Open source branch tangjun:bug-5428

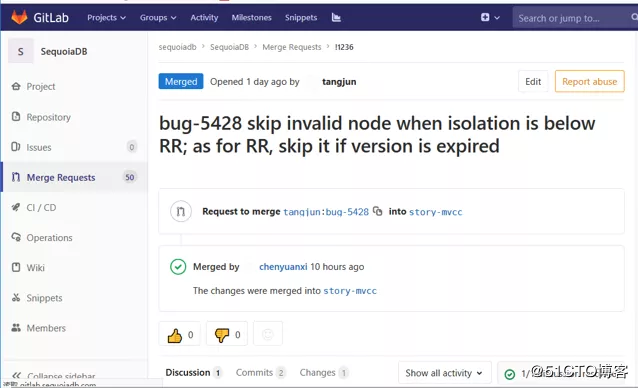[x=326, y=212]
